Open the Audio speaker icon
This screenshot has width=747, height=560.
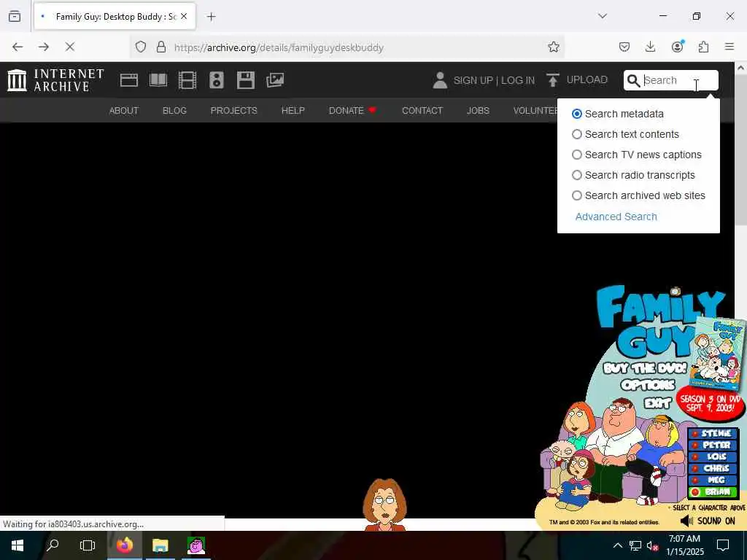click(x=216, y=80)
